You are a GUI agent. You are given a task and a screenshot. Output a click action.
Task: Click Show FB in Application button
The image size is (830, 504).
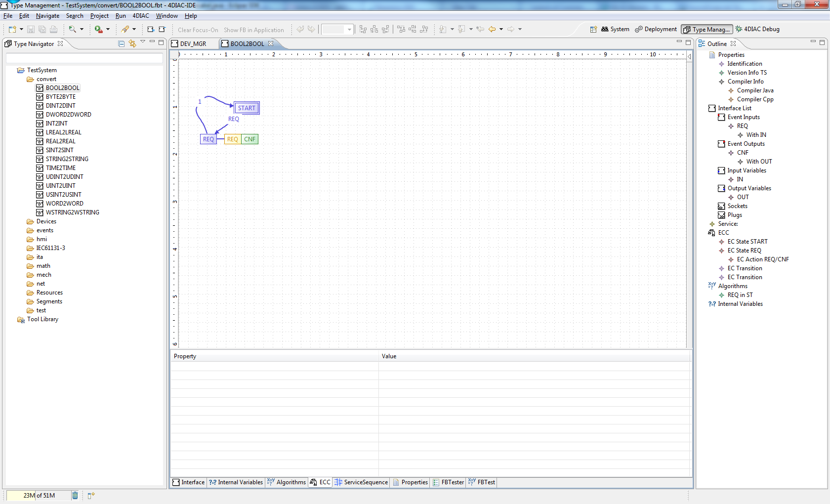pyautogui.click(x=254, y=30)
